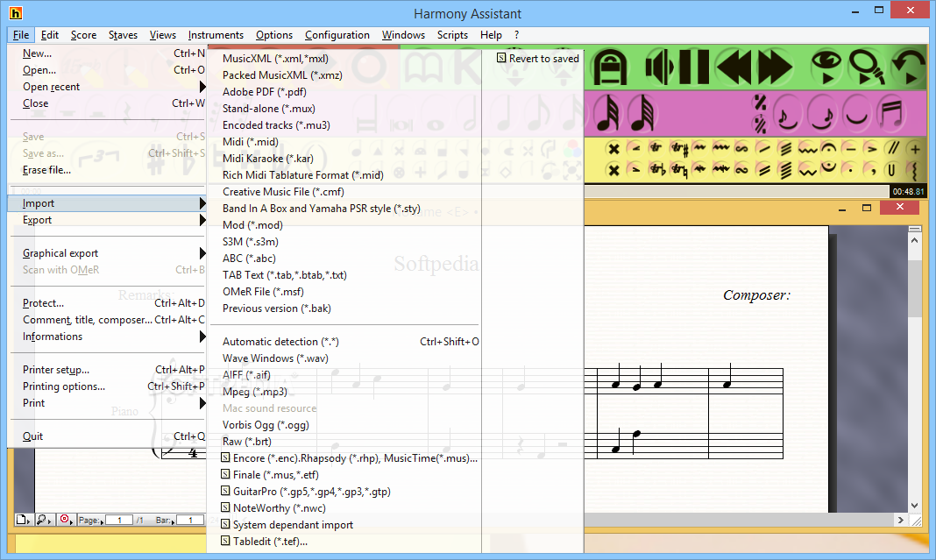Open the Configuration menu

[337, 35]
